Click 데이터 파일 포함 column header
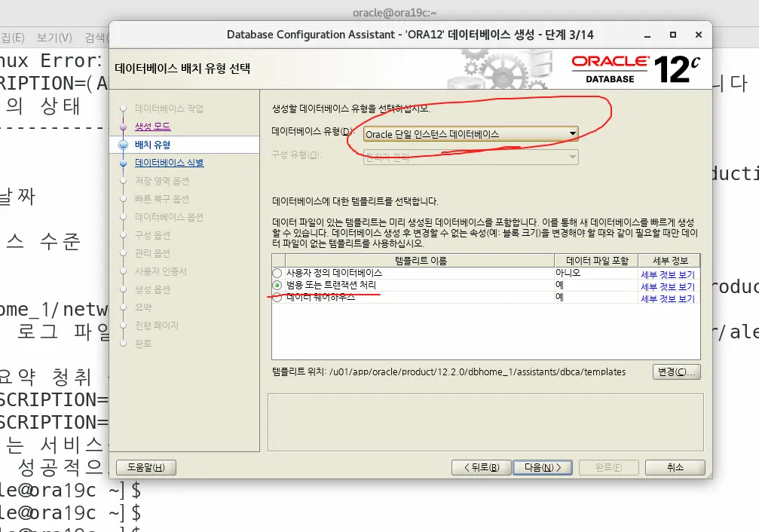This screenshot has width=759, height=532. point(596,261)
